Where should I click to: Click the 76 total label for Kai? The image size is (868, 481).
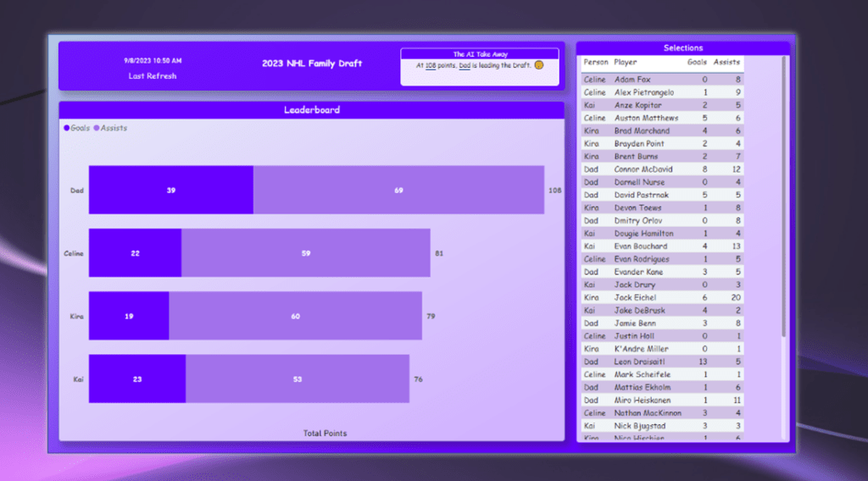coord(418,379)
